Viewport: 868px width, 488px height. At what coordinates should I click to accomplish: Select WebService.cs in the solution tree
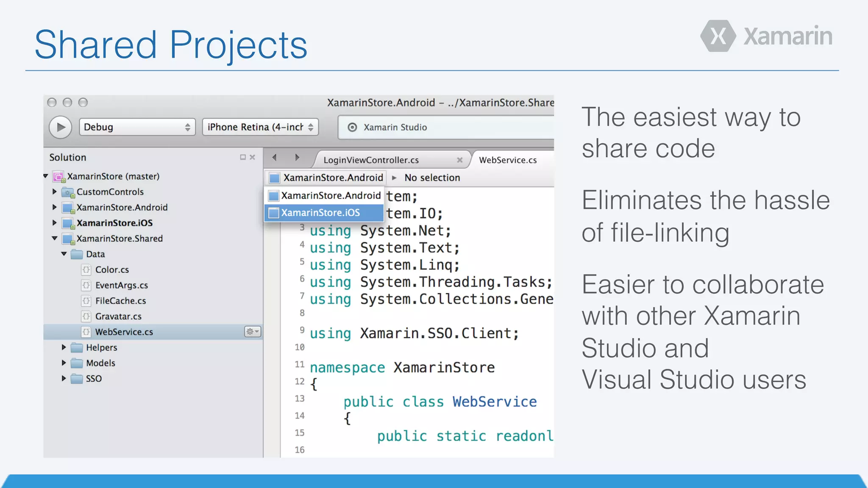124,332
